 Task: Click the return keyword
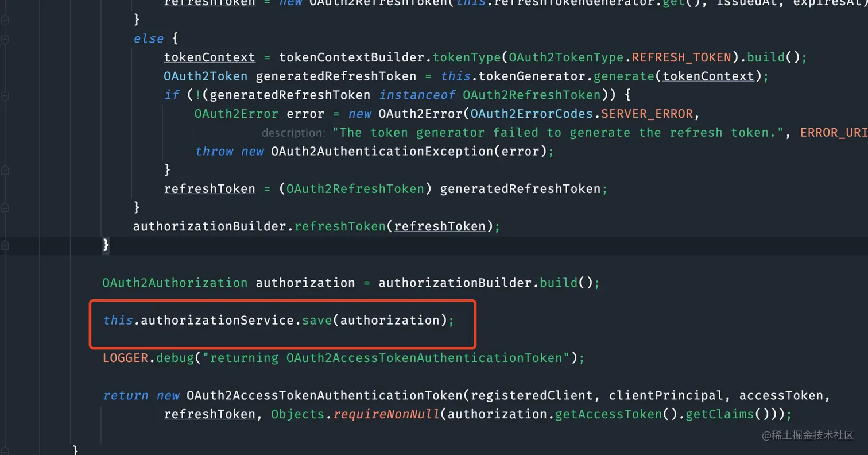click(126, 395)
